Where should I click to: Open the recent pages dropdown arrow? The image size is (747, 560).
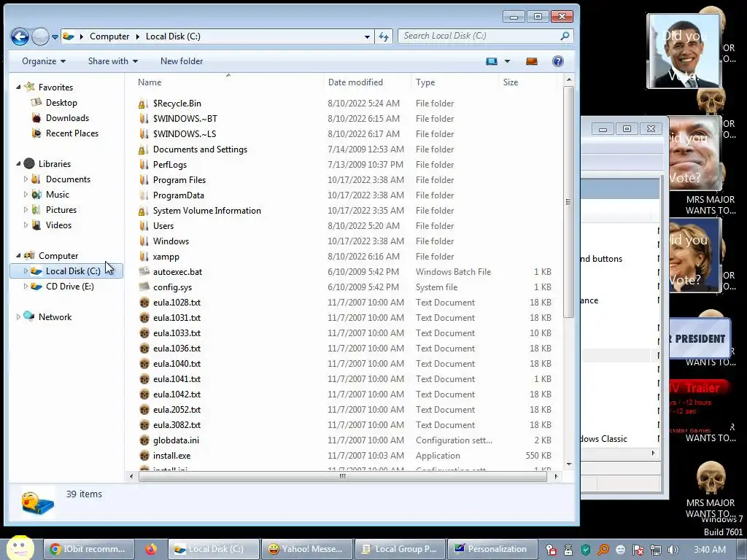click(x=55, y=36)
